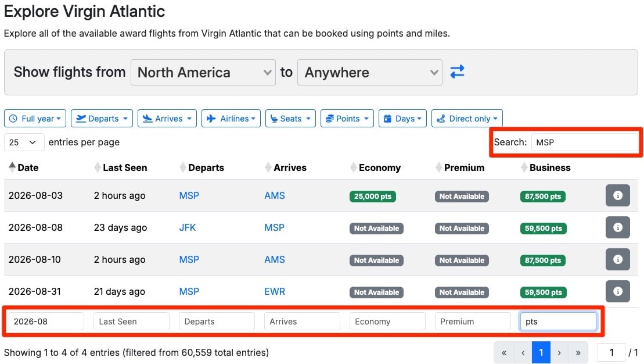Go to the last page with double-arrow button
644x364 pixels.
coord(578,352)
